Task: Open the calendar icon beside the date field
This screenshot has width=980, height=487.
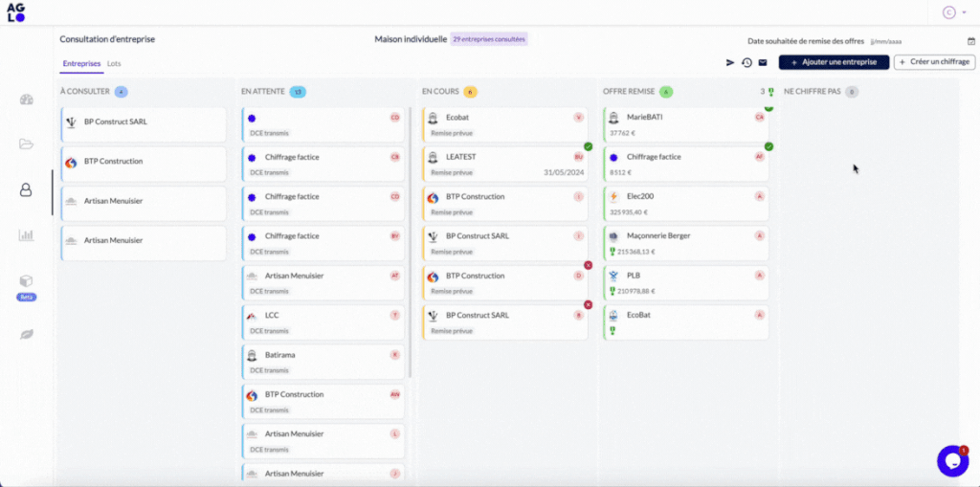Action: [971, 41]
